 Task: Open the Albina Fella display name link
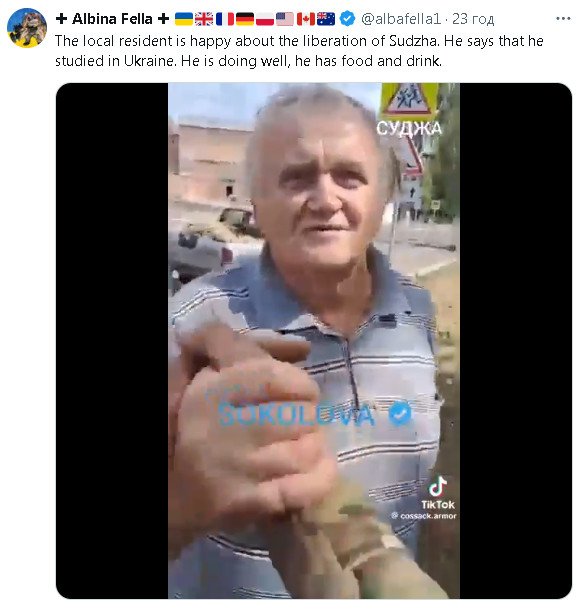(112, 19)
